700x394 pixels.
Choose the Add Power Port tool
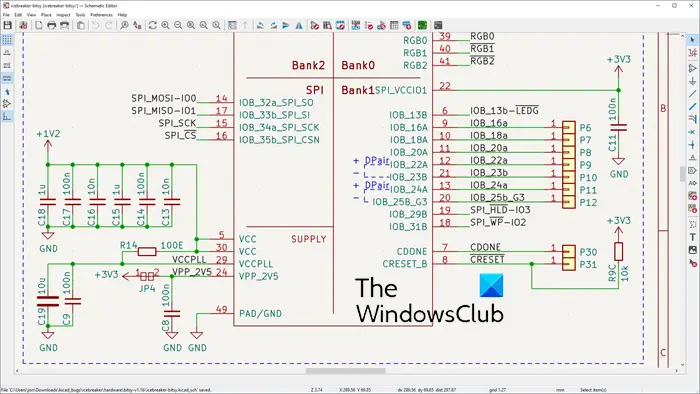point(692,81)
